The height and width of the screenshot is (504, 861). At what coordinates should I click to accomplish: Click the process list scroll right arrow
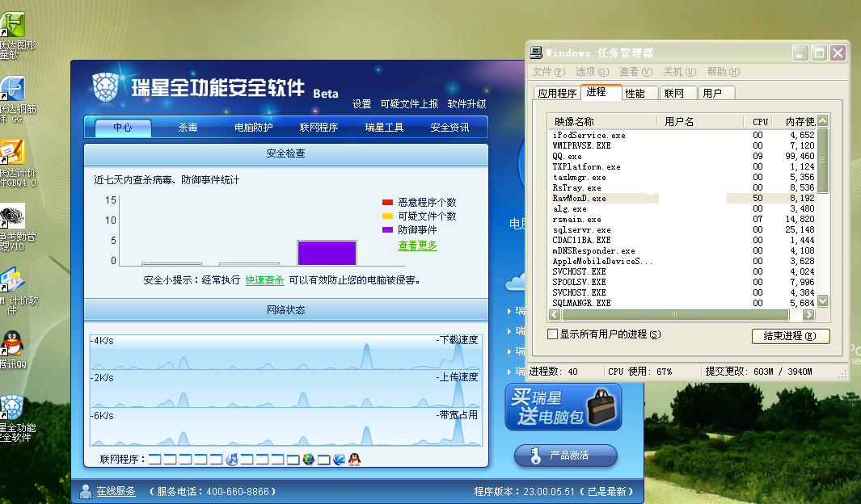point(808,314)
